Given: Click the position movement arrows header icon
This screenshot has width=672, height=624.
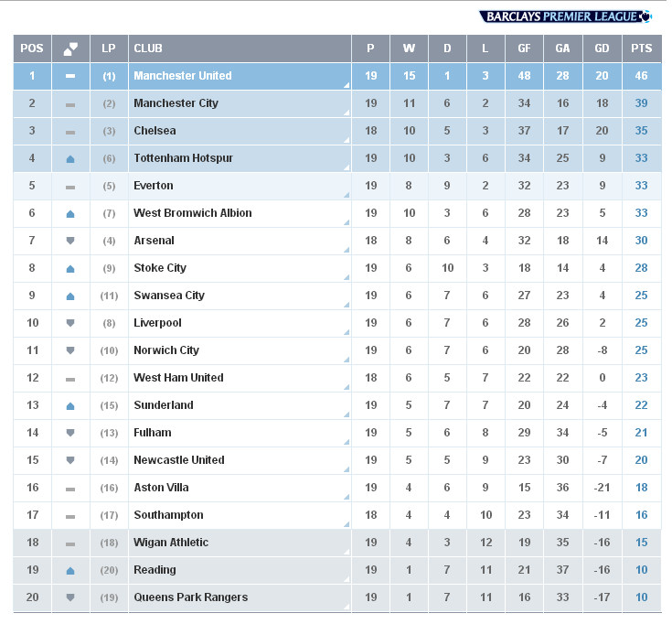Looking at the screenshot, I should 70,48.
